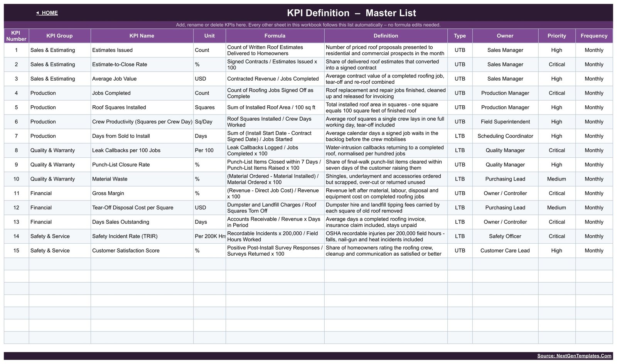617x364 pixels.
Task: Click the Type column header
Action: pyautogui.click(x=460, y=35)
